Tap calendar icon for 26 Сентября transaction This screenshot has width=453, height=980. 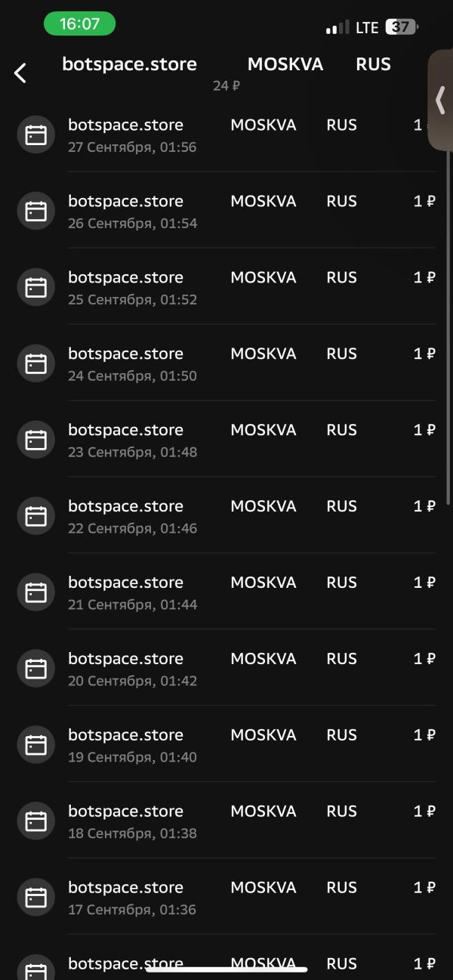36,212
